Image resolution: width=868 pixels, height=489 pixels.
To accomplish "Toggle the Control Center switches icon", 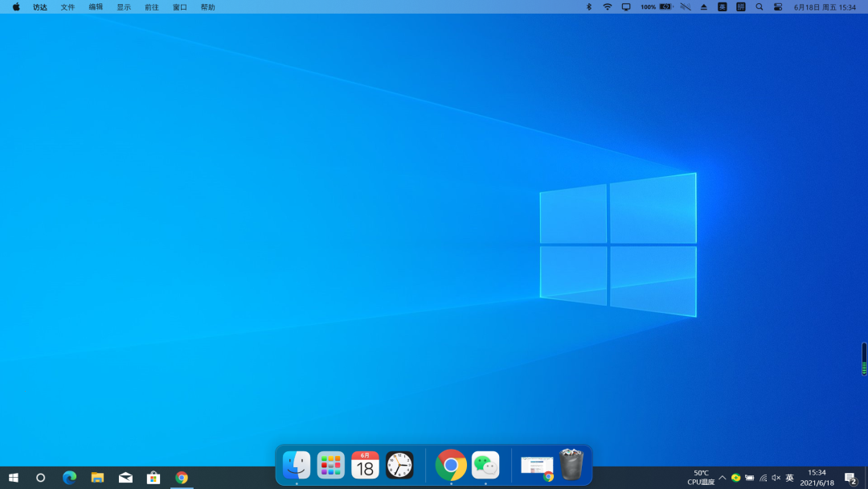I will (778, 7).
